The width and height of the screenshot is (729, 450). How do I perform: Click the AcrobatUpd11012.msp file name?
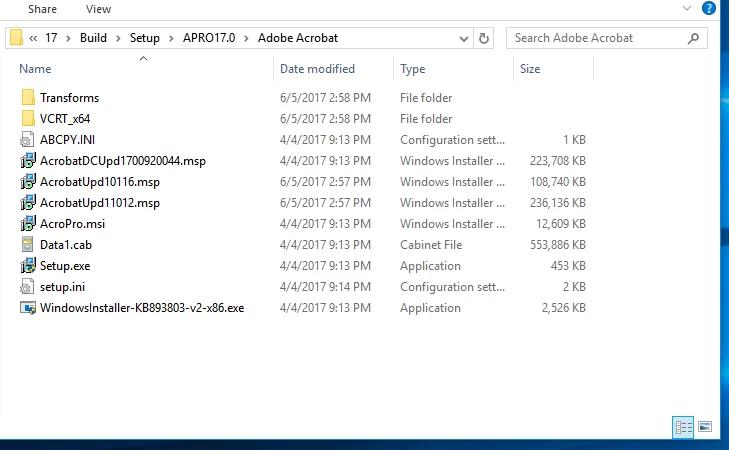[100, 203]
